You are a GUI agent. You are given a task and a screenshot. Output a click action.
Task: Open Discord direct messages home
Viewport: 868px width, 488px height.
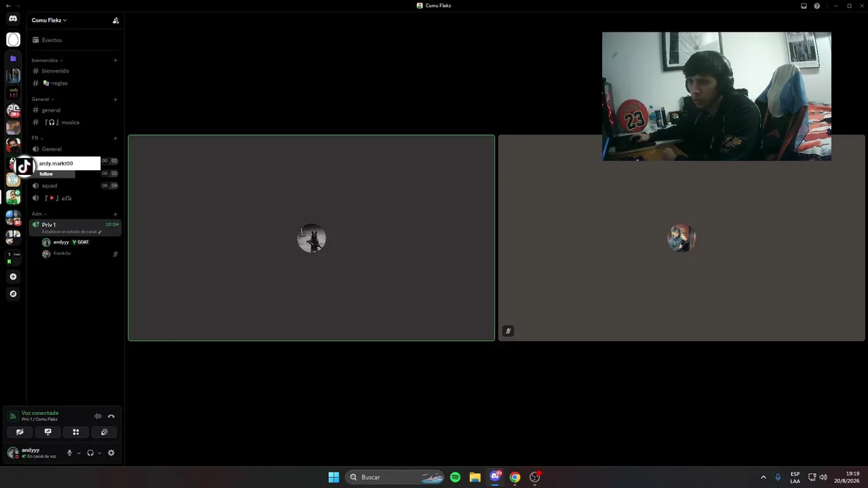click(x=13, y=19)
